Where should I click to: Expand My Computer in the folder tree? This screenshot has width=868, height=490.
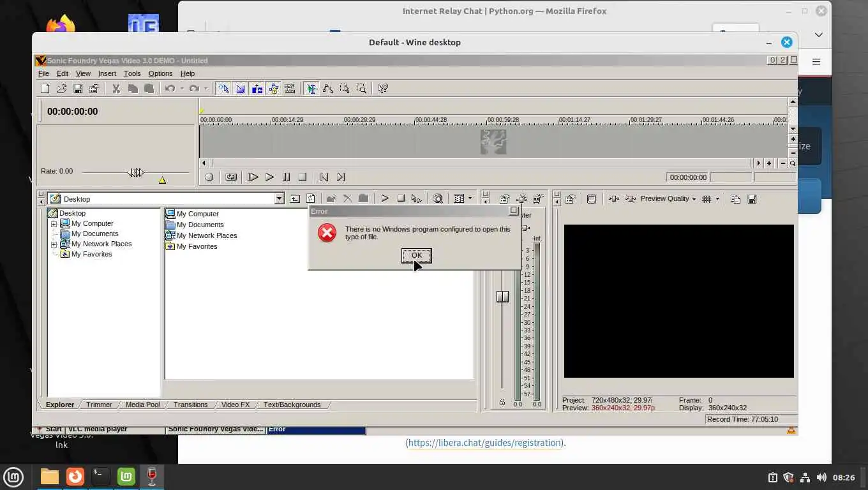pos(54,224)
